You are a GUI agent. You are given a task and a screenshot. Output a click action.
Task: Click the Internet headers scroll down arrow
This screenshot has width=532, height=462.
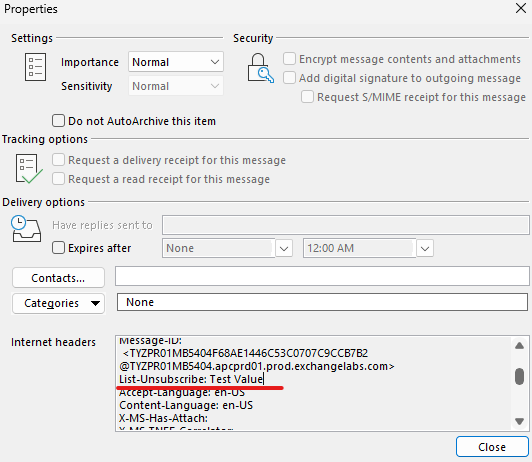coord(519,421)
